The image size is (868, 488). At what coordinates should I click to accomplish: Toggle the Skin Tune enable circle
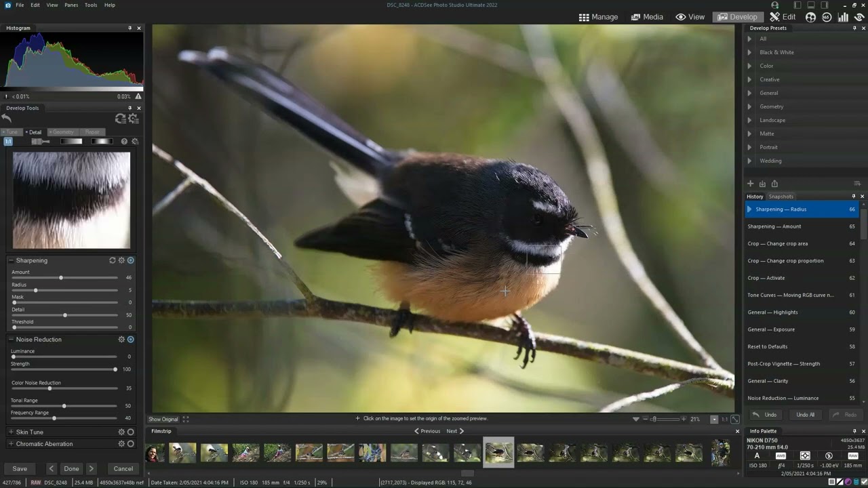131,432
